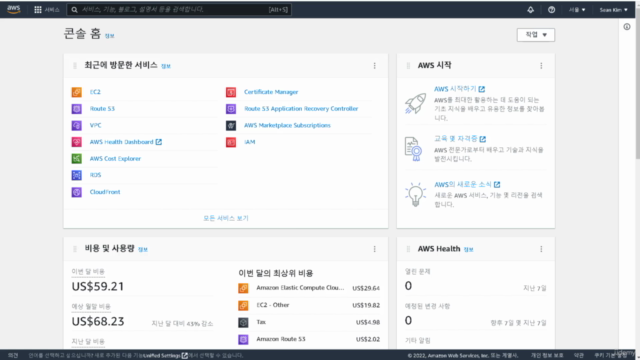Screen dimensions: 640x360
Task: Open AWS 시작 widget options menu
Action: coord(541,66)
